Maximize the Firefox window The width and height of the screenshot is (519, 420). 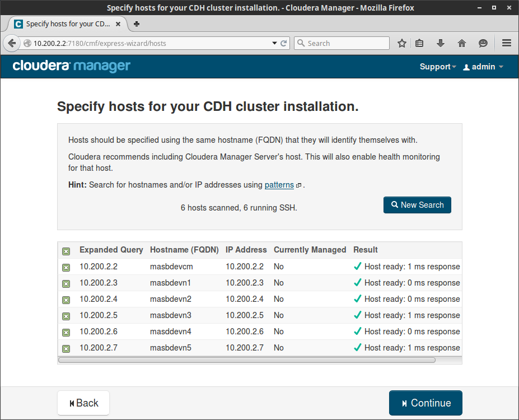[x=494, y=8]
